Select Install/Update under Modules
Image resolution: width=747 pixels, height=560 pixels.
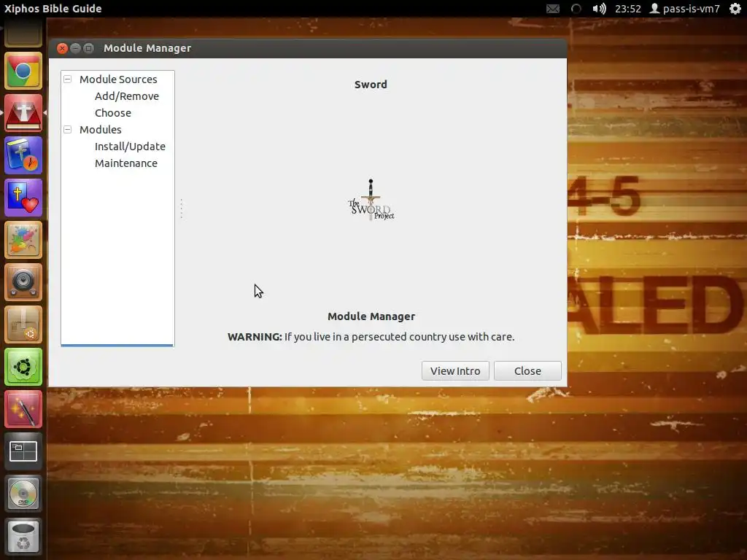(x=130, y=146)
